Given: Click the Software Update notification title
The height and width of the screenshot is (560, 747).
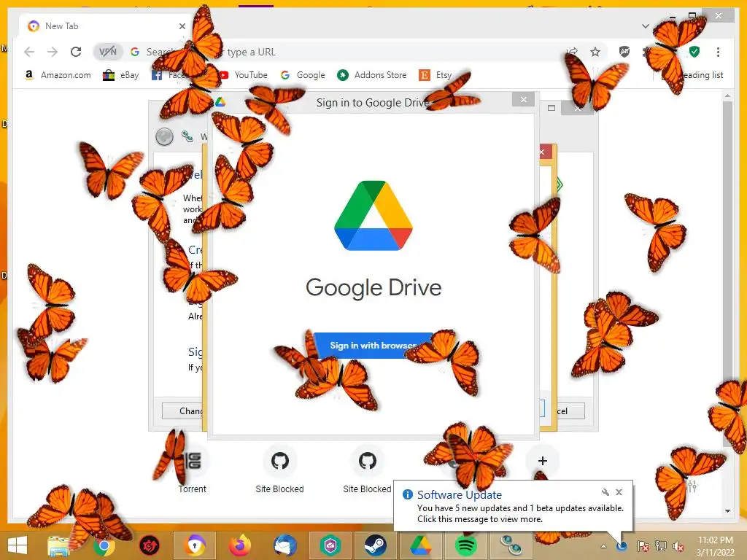Looking at the screenshot, I should click(x=460, y=495).
